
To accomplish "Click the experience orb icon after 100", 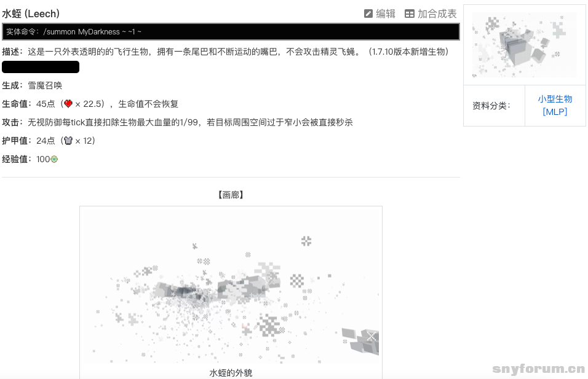I will click(53, 158).
